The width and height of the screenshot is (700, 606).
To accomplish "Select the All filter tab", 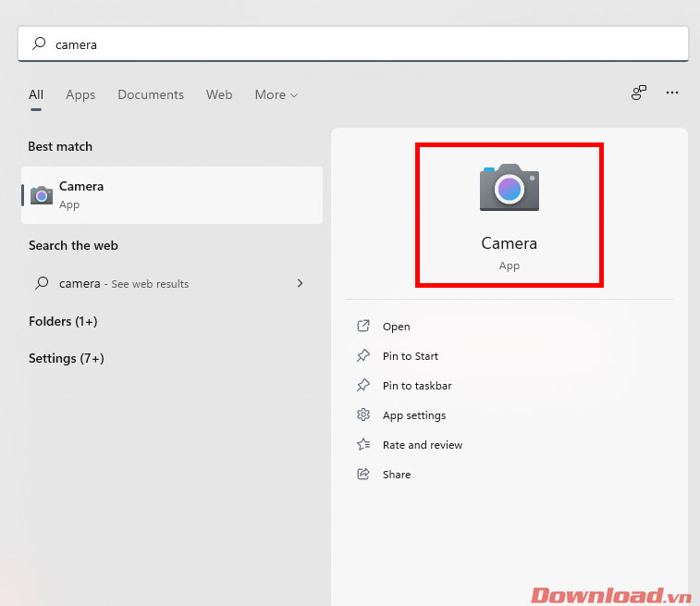I will pyautogui.click(x=36, y=94).
